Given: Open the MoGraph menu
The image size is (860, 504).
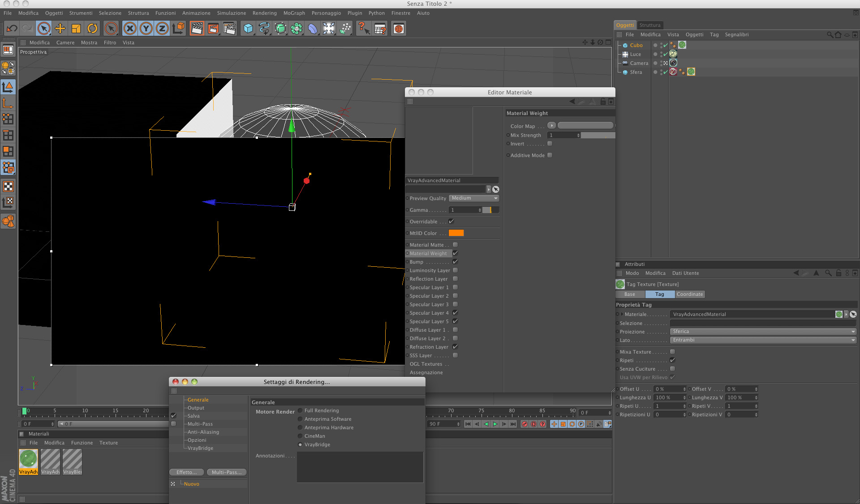Looking at the screenshot, I should click(x=294, y=13).
